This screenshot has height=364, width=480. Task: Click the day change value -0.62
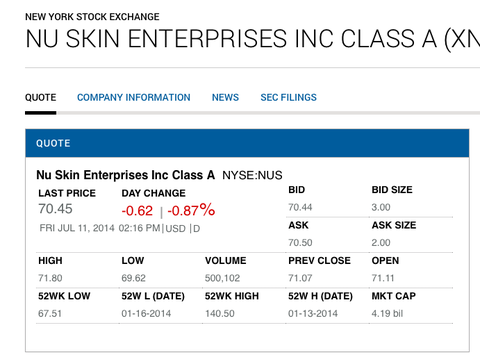[137, 211]
